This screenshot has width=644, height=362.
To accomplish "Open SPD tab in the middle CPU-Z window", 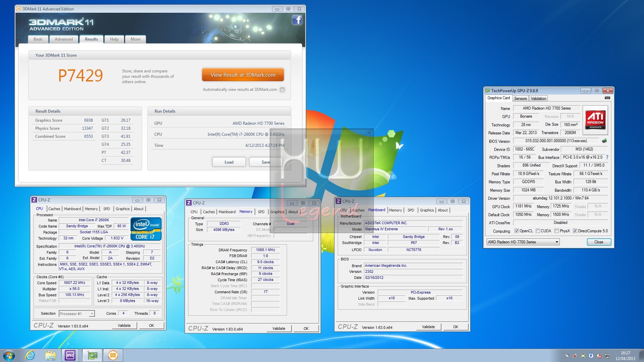I will pos(261,212).
